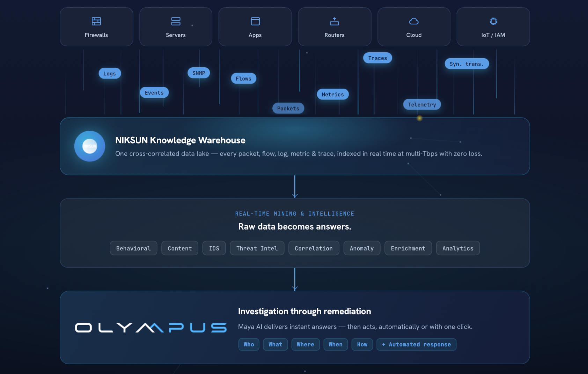Select the Firewalls source card label
Screen dimensions: 588x374
pos(96,35)
